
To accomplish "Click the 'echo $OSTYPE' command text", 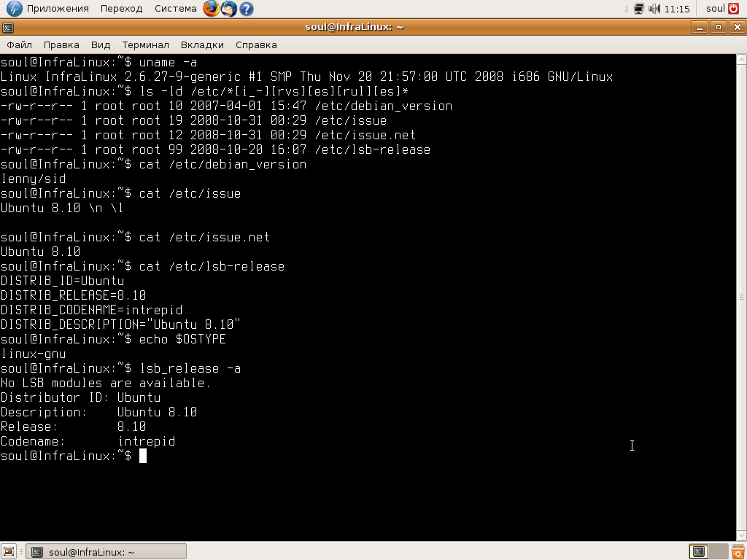I will [182, 339].
